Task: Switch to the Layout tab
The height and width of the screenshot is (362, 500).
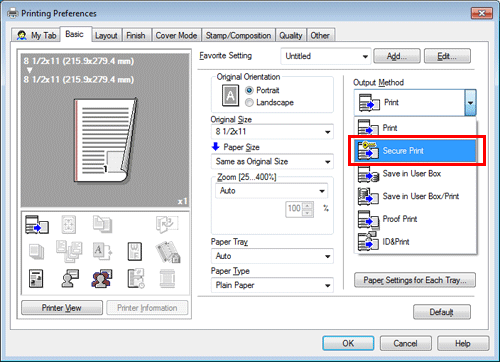Action: [106, 35]
